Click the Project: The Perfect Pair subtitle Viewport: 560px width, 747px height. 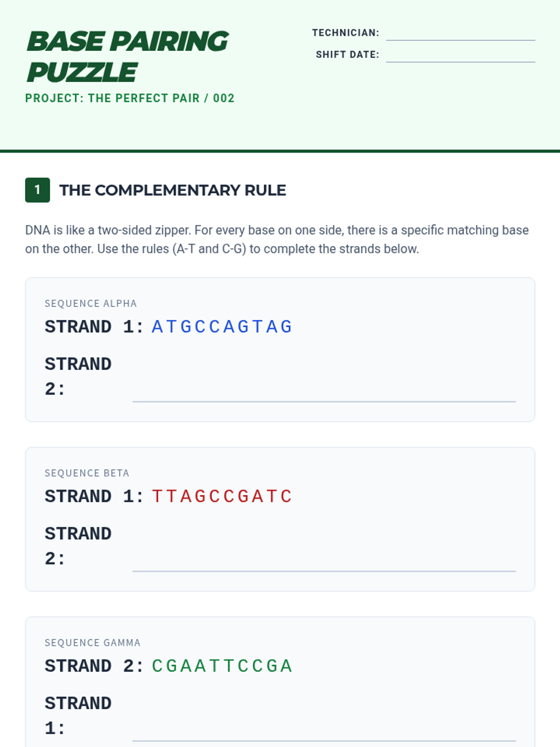click(x=130, y=99)
